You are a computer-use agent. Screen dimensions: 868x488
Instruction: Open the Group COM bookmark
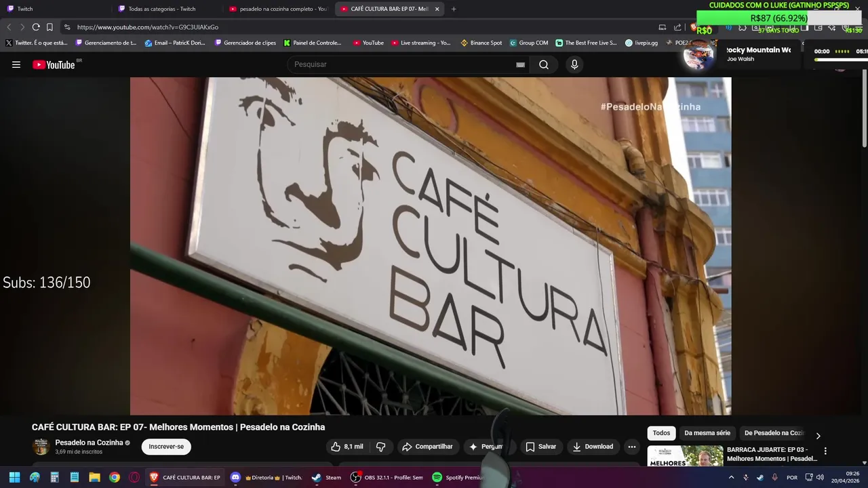click(529, 43)
